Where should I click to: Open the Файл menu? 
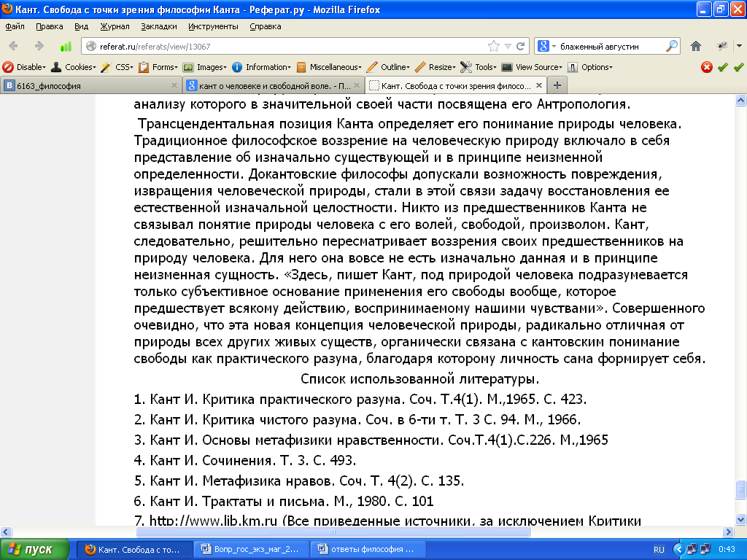click(15, 26)
